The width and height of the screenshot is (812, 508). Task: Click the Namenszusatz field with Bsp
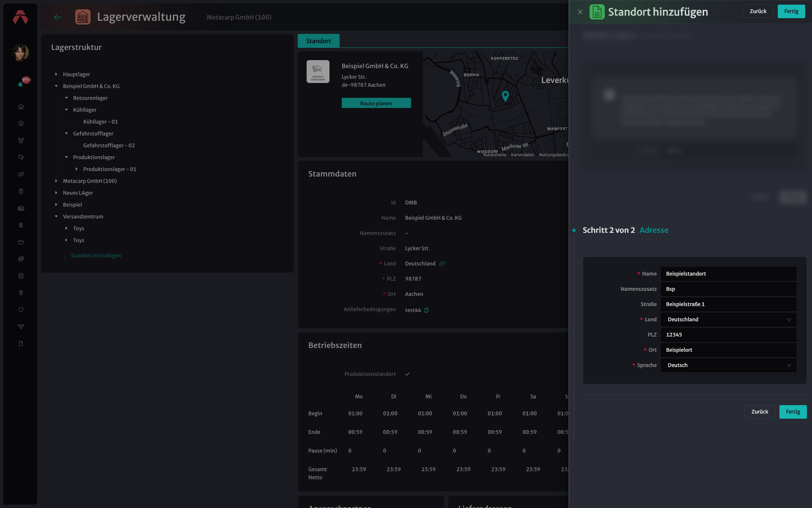[x=728, y=289]
